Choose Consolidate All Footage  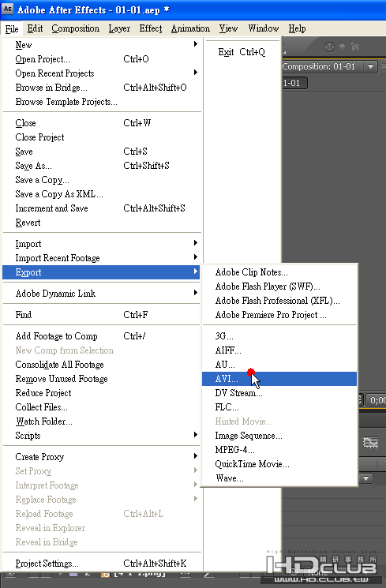(x=102, y=365)
